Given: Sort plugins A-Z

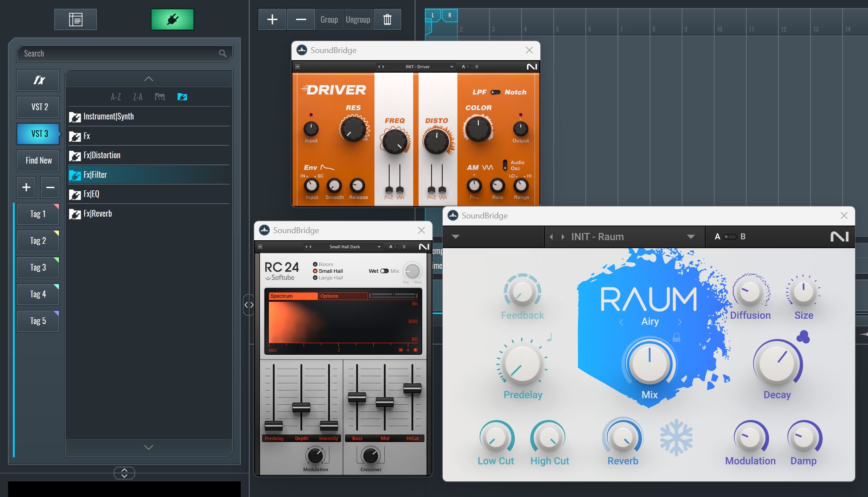Looking at the screenshot, I should (116, 97).
